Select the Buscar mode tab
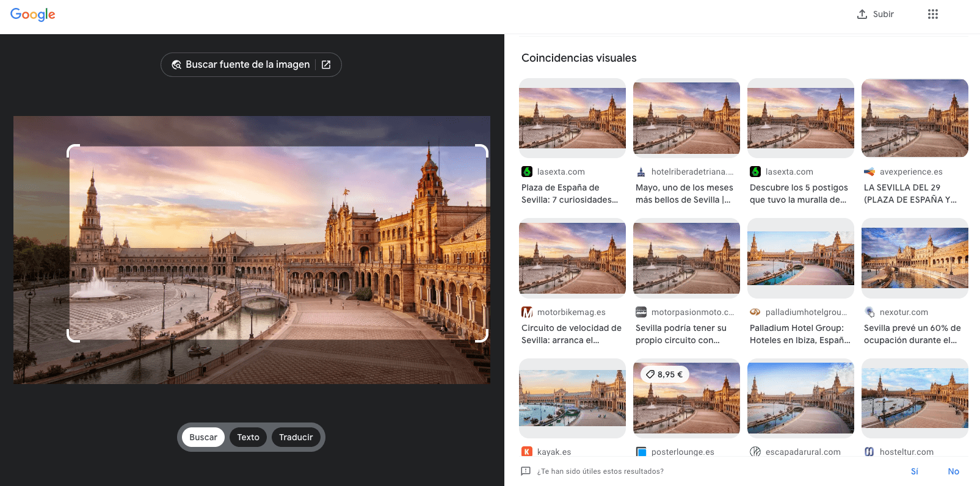The image size is (980, 486). click(x=203, y=437)
